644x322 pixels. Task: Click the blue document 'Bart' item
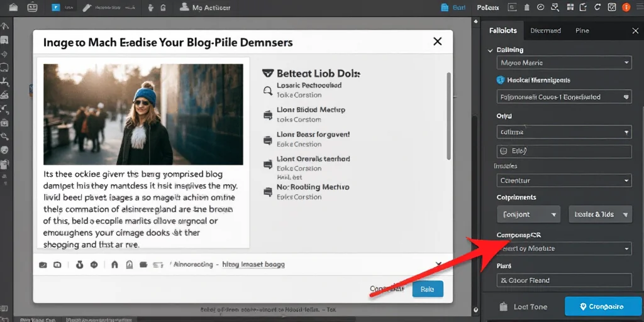pos(452,8)
